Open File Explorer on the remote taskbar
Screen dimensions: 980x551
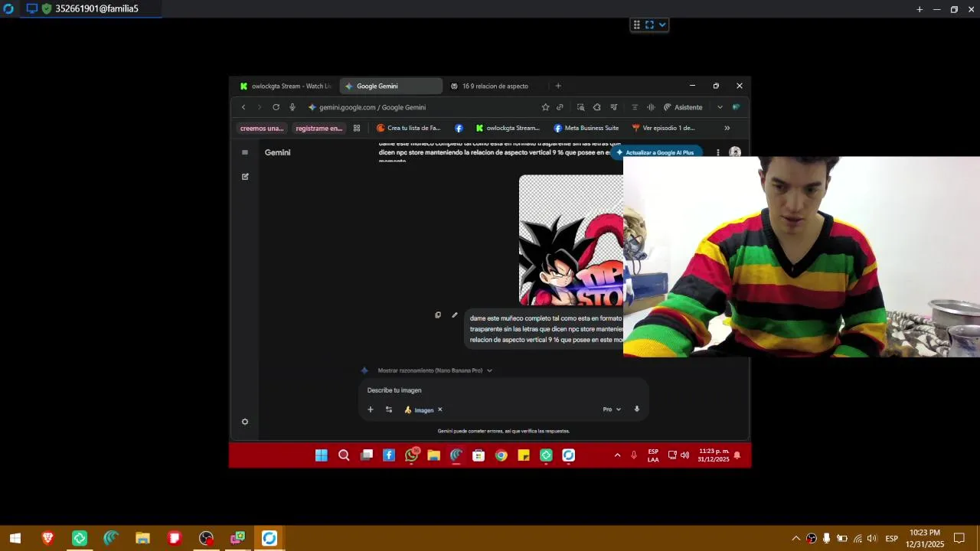(434, 455)
